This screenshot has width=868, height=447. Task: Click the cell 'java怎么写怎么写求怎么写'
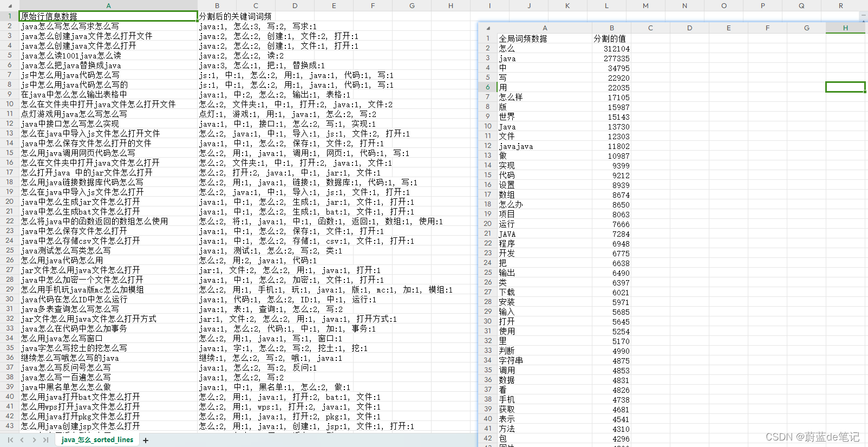pyautogui.click(x=108, y=26)
